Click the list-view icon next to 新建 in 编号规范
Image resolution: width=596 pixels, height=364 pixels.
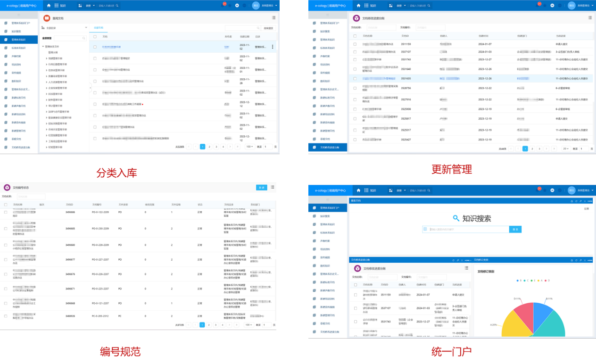[x=272, y=187]
